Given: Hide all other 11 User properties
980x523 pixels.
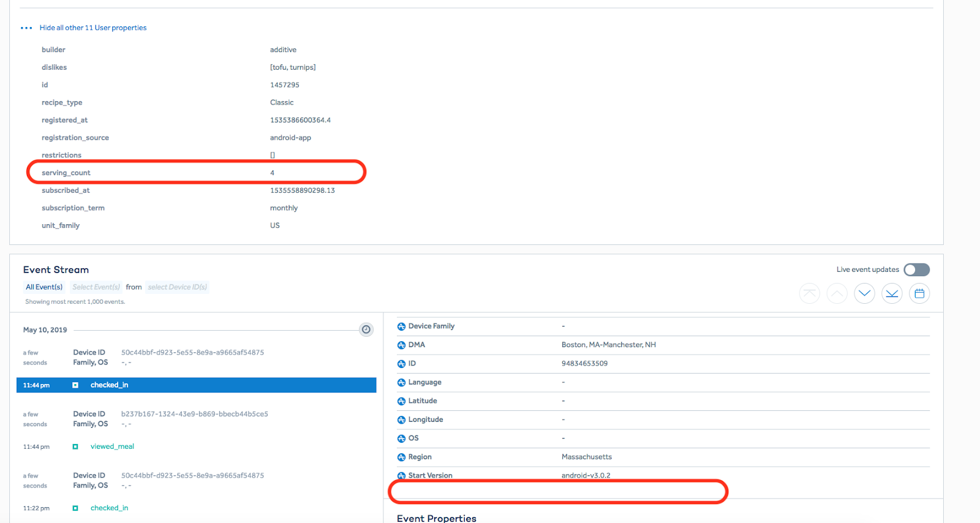Looking at the screenshot, I should point(93,28).
